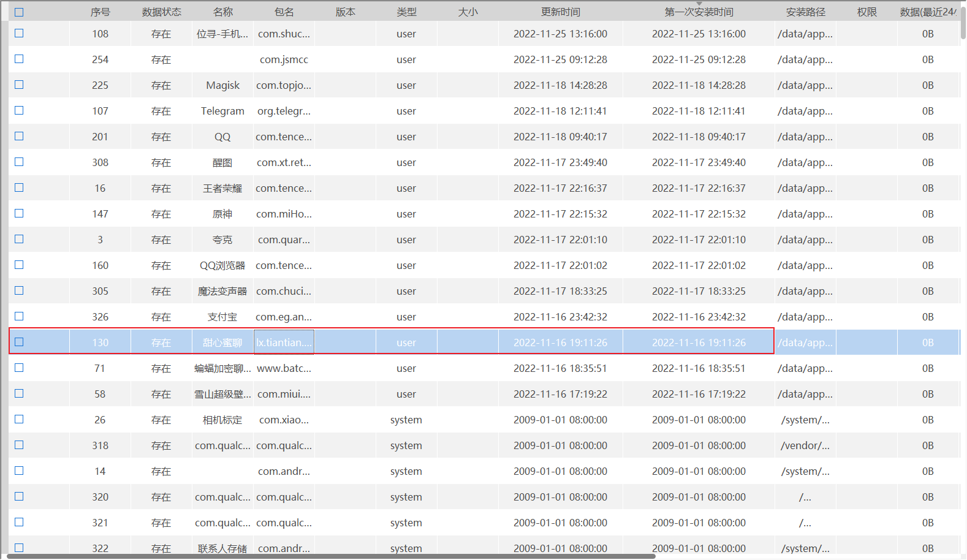Sort the table by 更新时间 header
The width and height of the screenshot is (967, 560).
click(x=560, y=12)
